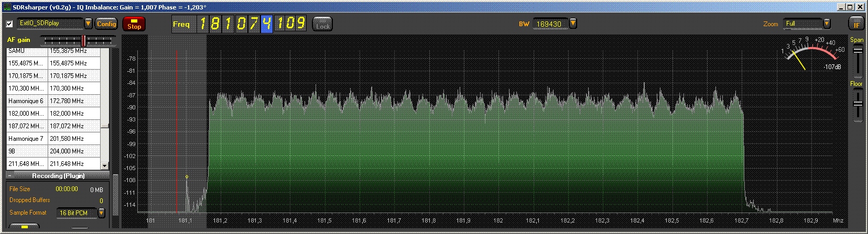
Task: Click the S-meter signal gauge
Action: pyautogui.click(x=812, y=54)
